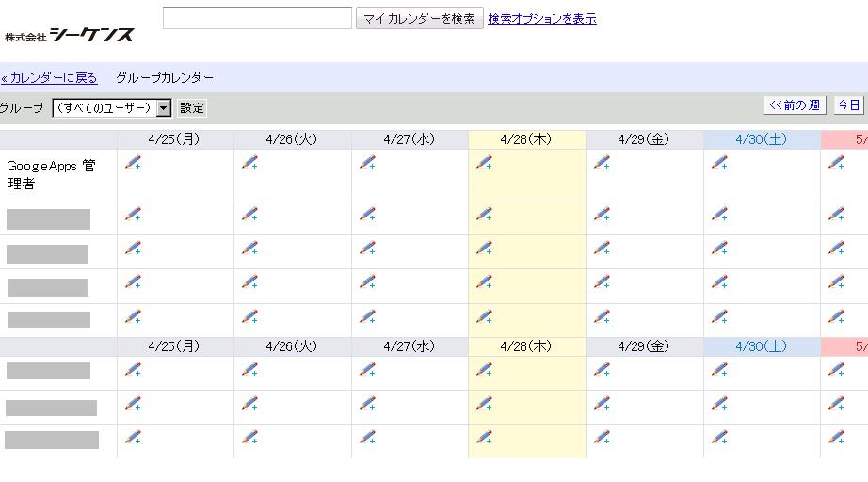
Task: Add event for GoogleApps 管理者 on 4/28
Action: pos(484,163)
